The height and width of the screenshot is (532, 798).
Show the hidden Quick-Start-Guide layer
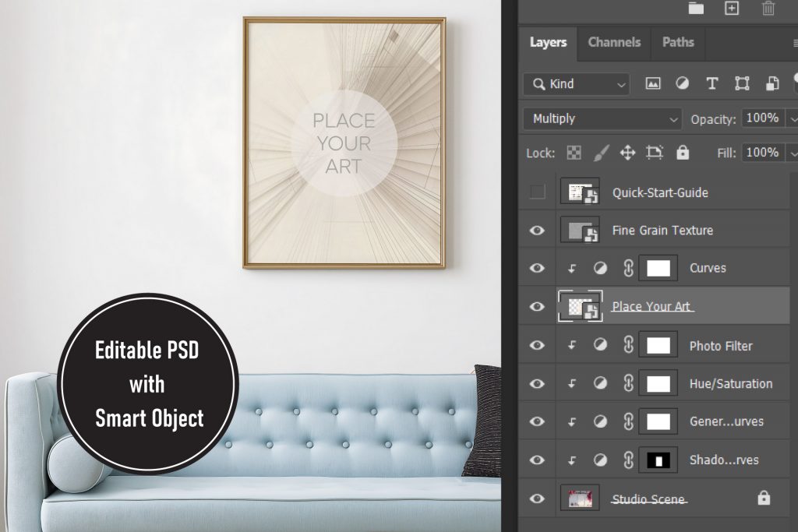(x=537, y=192)
